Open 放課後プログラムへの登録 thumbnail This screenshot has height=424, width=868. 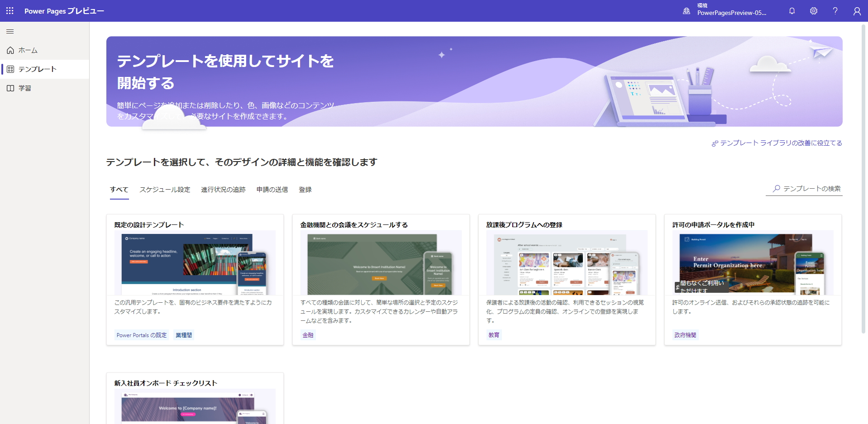pyautogui.click(x=567, y=263)
